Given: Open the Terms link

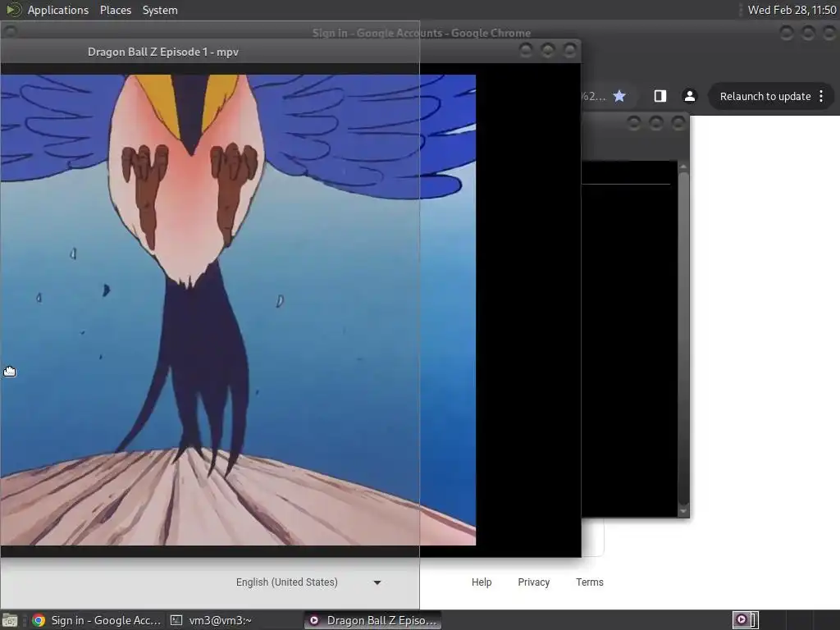Looking at the screenshot, I should [x=589, y=582].
